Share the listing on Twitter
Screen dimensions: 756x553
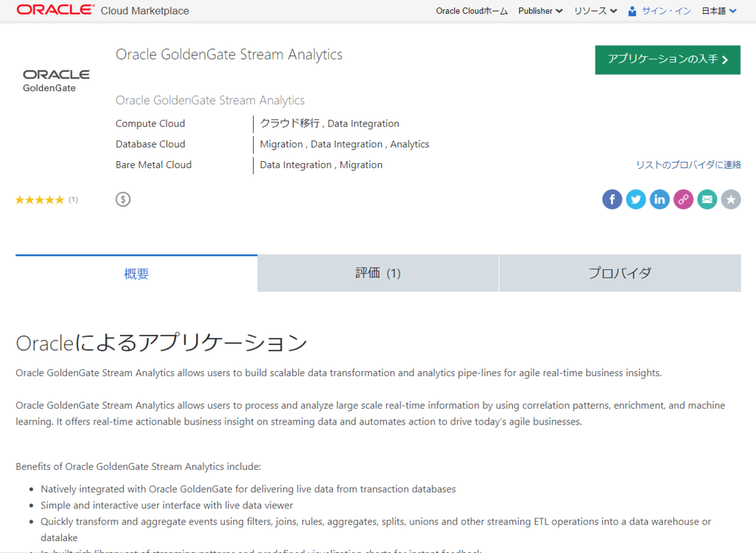coord(636,199)
